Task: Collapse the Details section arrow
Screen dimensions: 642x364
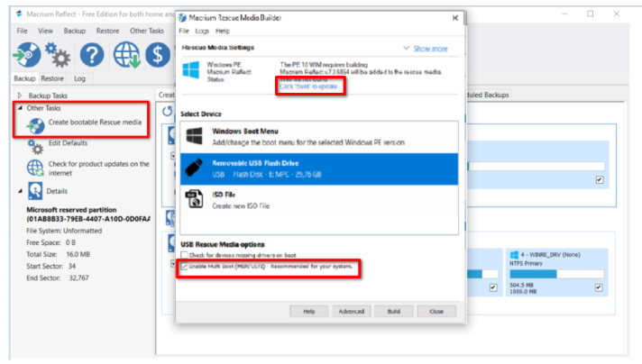Action: (20, 191)
